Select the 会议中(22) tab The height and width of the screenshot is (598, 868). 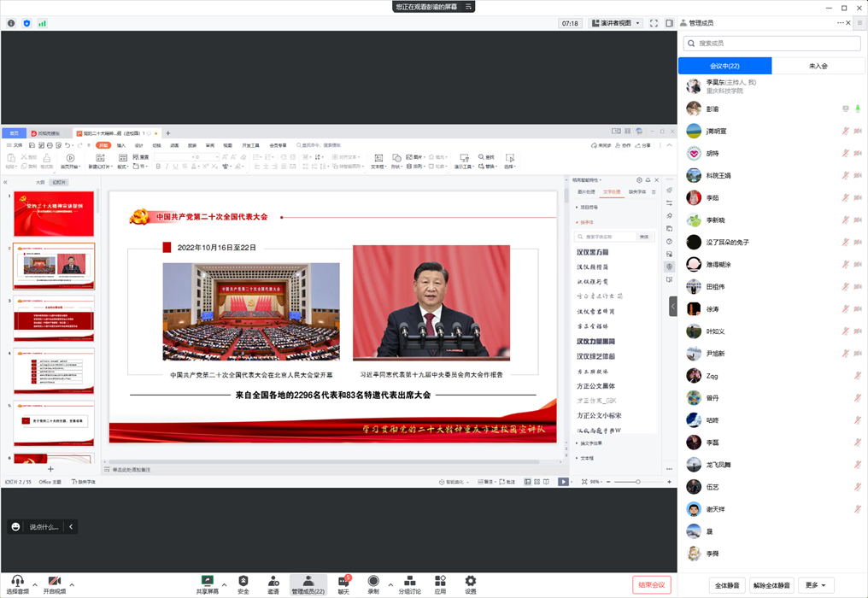coord(724,66)
